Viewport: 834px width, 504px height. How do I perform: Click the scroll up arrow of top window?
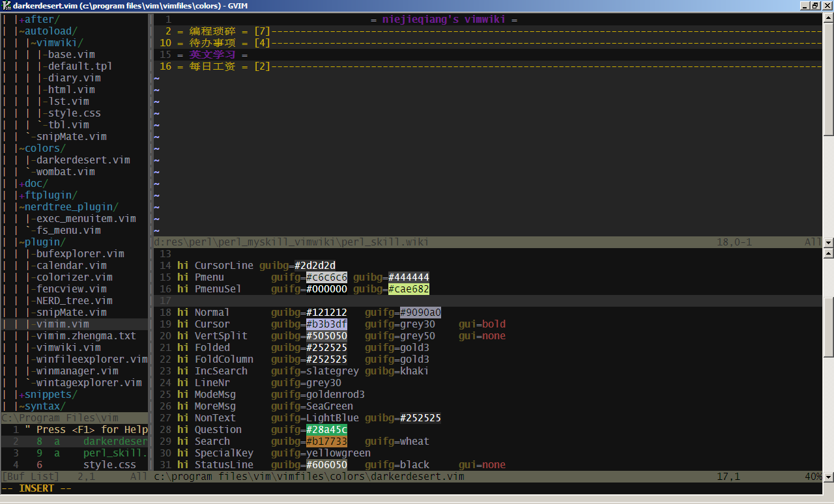828,20
